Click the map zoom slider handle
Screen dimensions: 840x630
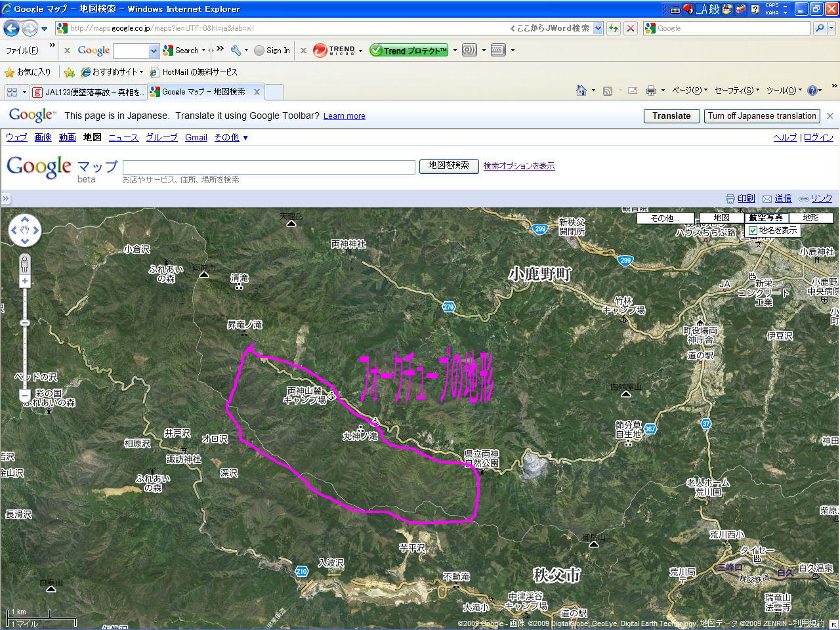[25, 323]
